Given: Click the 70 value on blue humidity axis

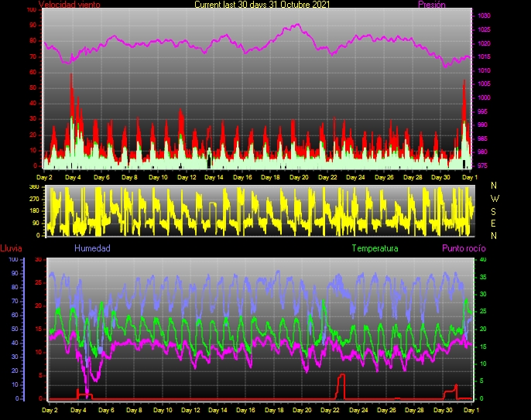Looking at the screenshot, I should tap(15, 301).
